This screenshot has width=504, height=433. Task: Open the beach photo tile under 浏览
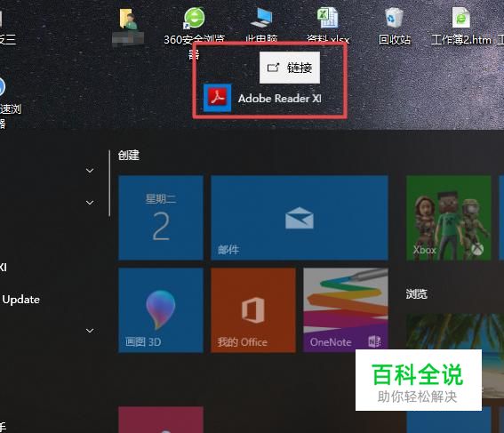point(455,357)
